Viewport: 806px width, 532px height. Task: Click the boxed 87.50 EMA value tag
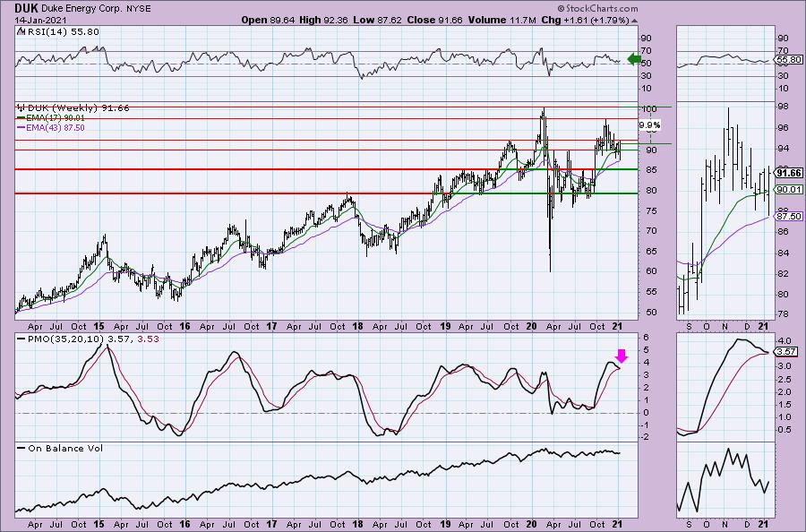click(789, 217)
